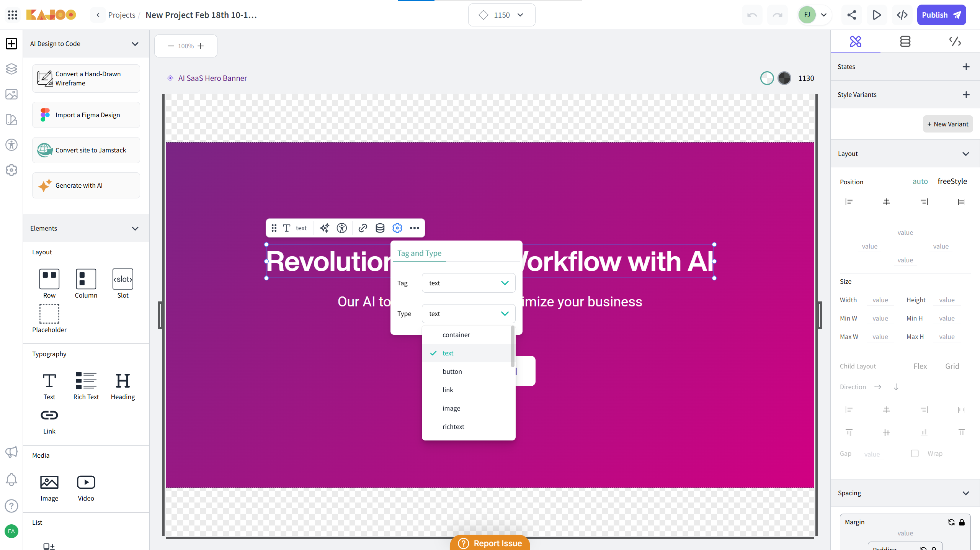Enable the Wrap checkbox

(915, 453)
